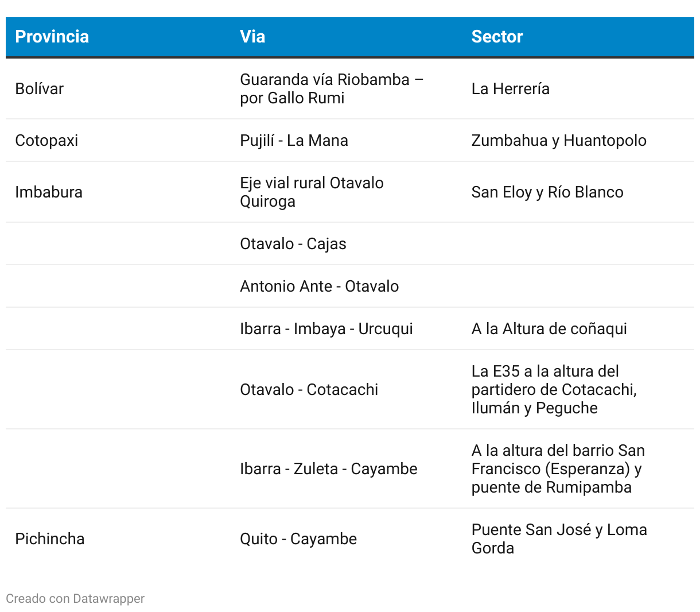Click the Provincia column header

point(52,37)
